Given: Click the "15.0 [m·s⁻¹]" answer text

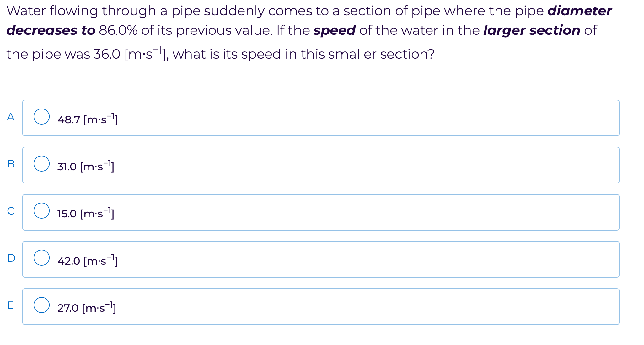Looking at the screenshot, I should [85, 214].
